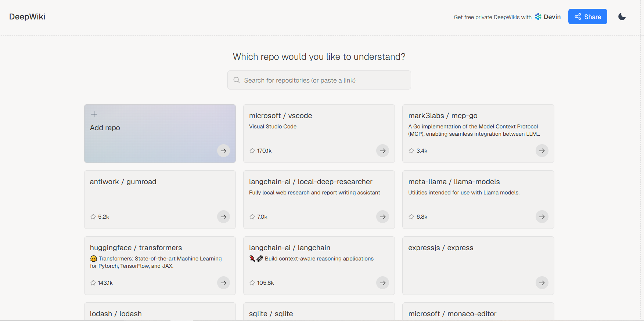
Task: Click the Devin logo icon
Action: click(538, 17)
